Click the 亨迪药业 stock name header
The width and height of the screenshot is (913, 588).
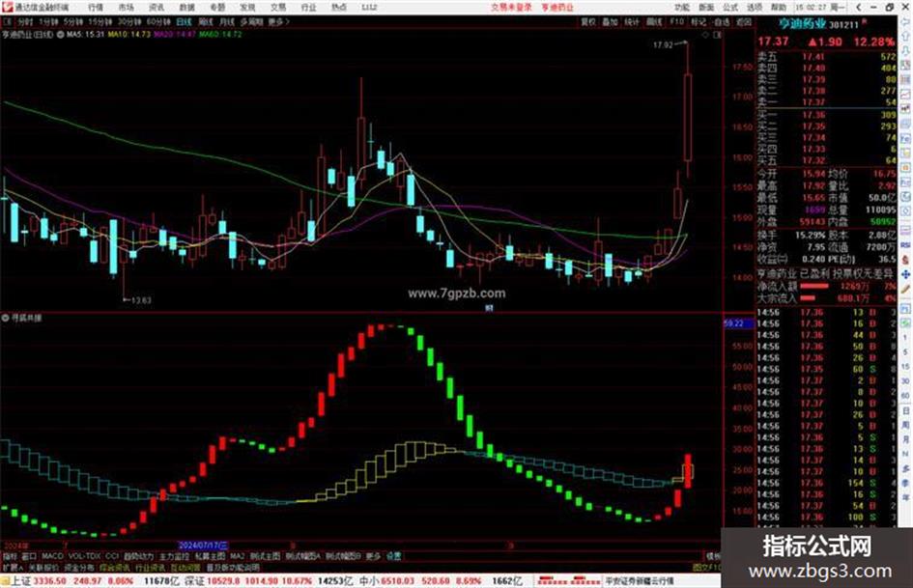[x=803, y=24]
